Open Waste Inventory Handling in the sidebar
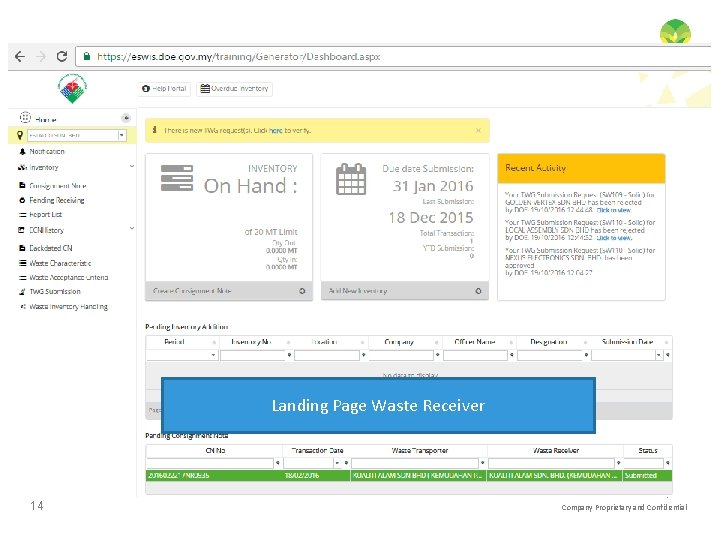720x540 pixels. [68, 306]
